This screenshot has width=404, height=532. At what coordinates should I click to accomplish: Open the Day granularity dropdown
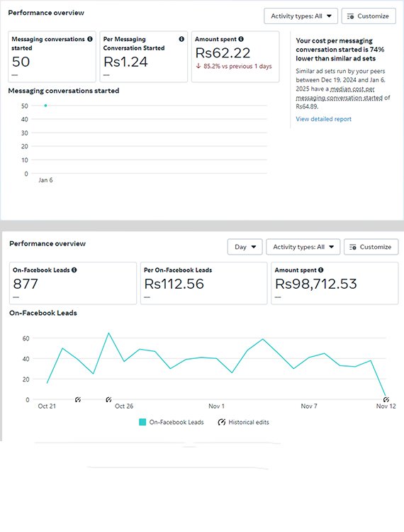tap(245, 247)
